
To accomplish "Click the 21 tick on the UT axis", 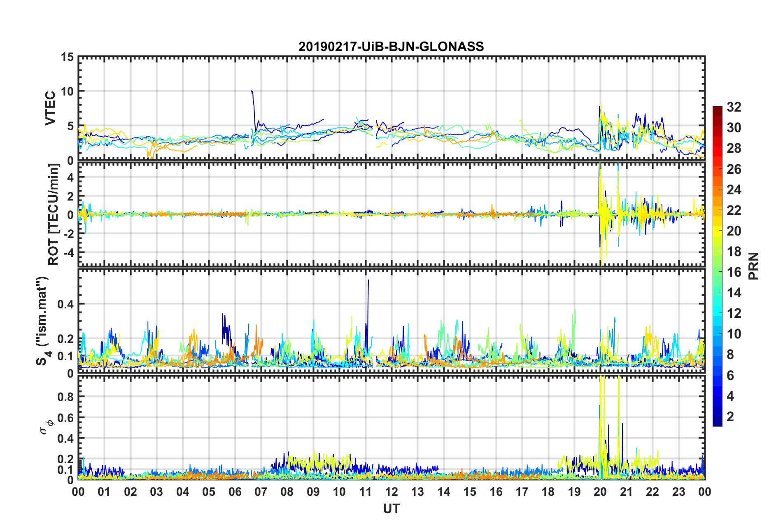I will tap(627, 492).
